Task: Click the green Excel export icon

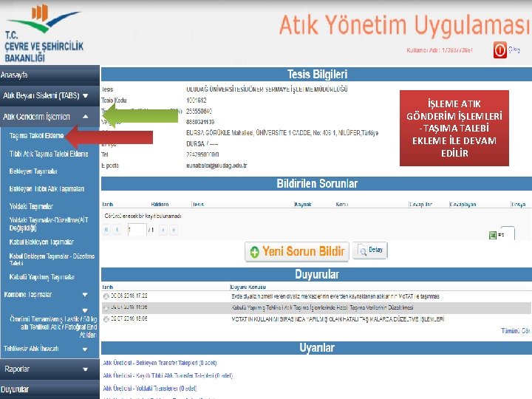Action: point(493,235)
